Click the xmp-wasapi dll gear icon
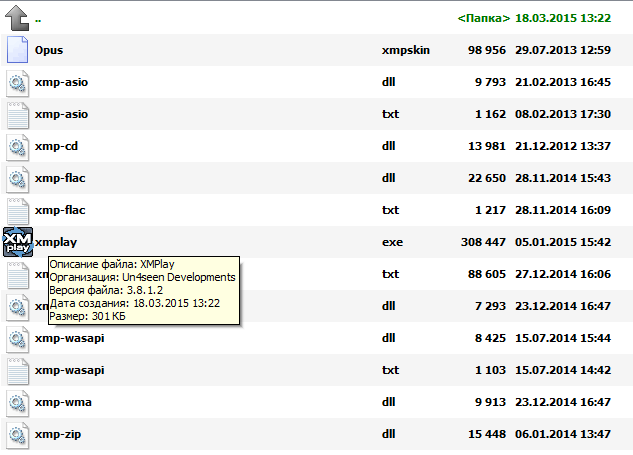The height and width of the screenshot is (455, 633). pos(17,339)
